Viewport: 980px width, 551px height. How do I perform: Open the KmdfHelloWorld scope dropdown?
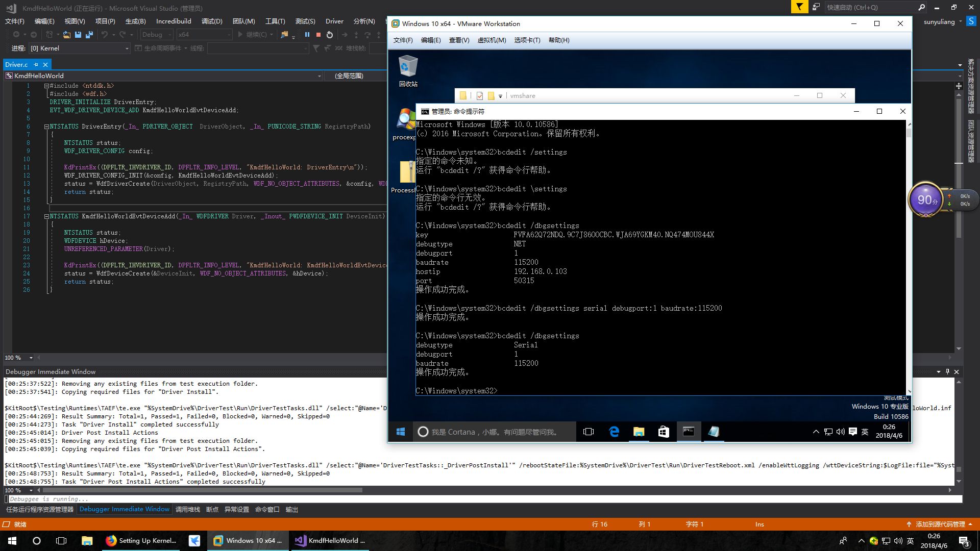coord(163,76)
